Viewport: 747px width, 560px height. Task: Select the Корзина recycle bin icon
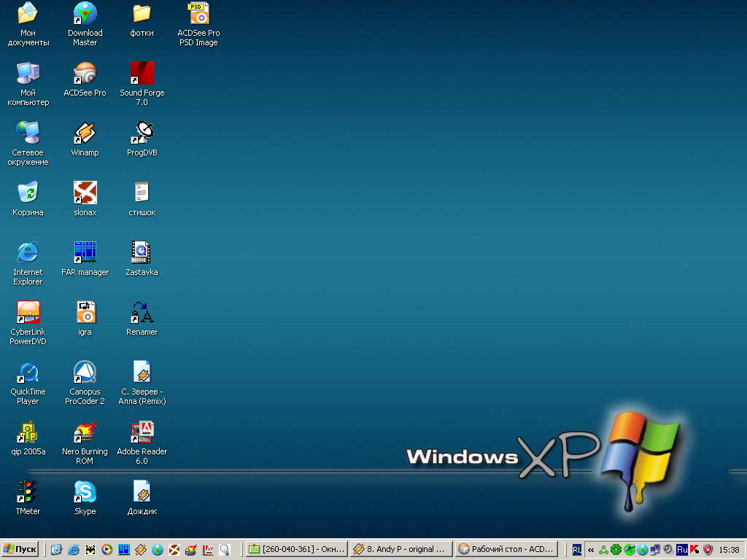(x=28, y=193)
